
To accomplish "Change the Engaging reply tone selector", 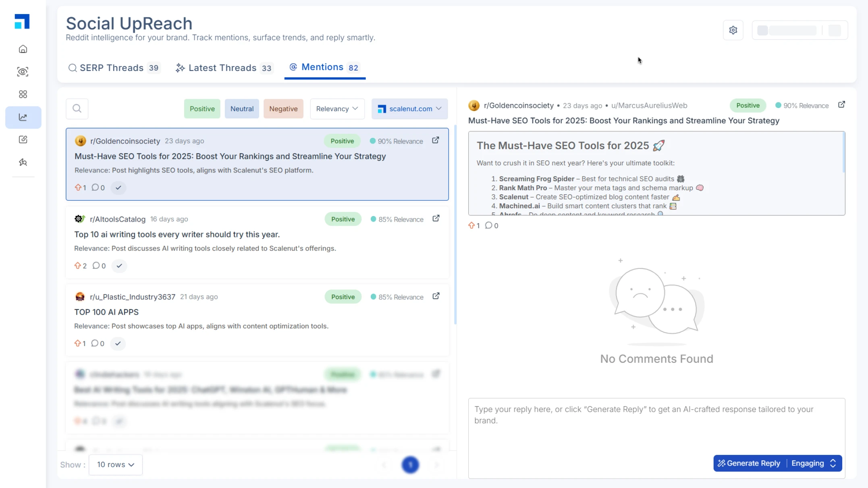I will click(x=814, y=463).
